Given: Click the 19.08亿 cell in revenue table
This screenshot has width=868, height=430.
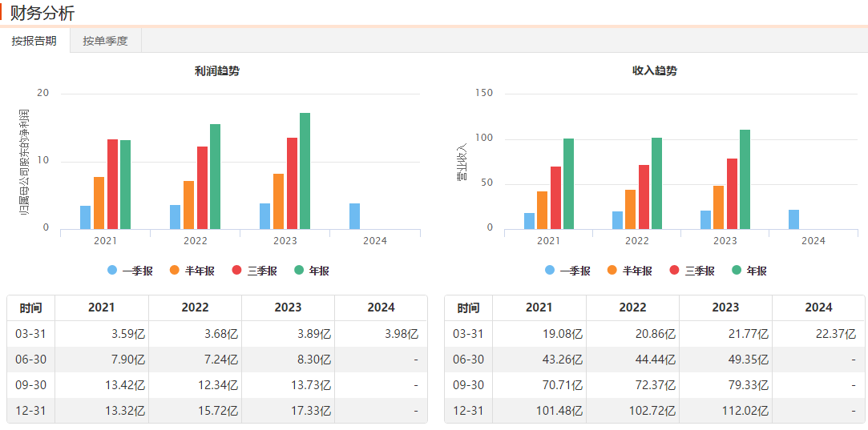Looking at the screenshot, I should pos(539,334).
